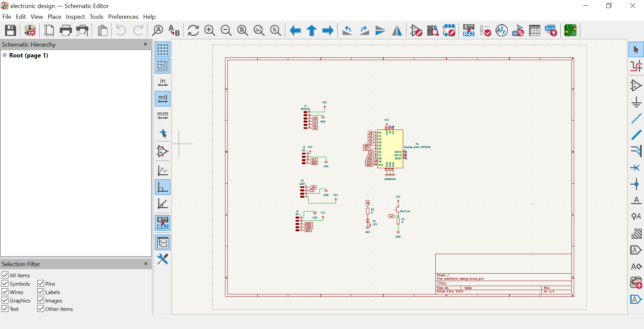Open Page Settings icon

tap(49, 31)
